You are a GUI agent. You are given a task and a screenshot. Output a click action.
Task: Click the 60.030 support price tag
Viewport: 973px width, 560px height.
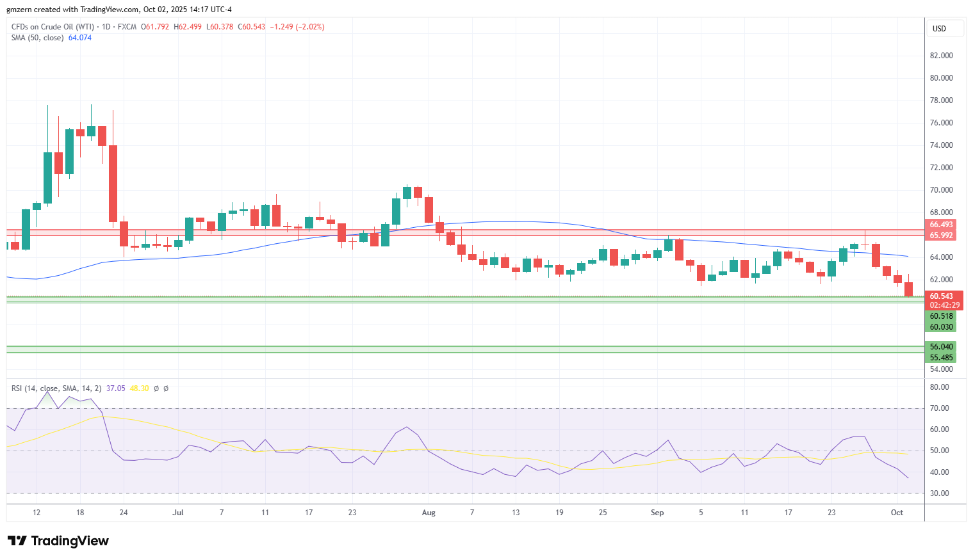pyautogui.click(x=941, y=327)
